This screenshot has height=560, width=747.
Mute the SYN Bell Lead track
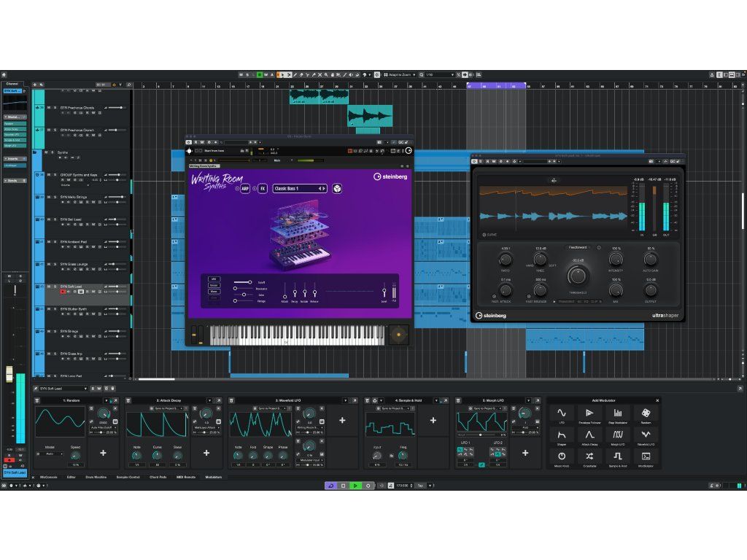tap(49, 219)
